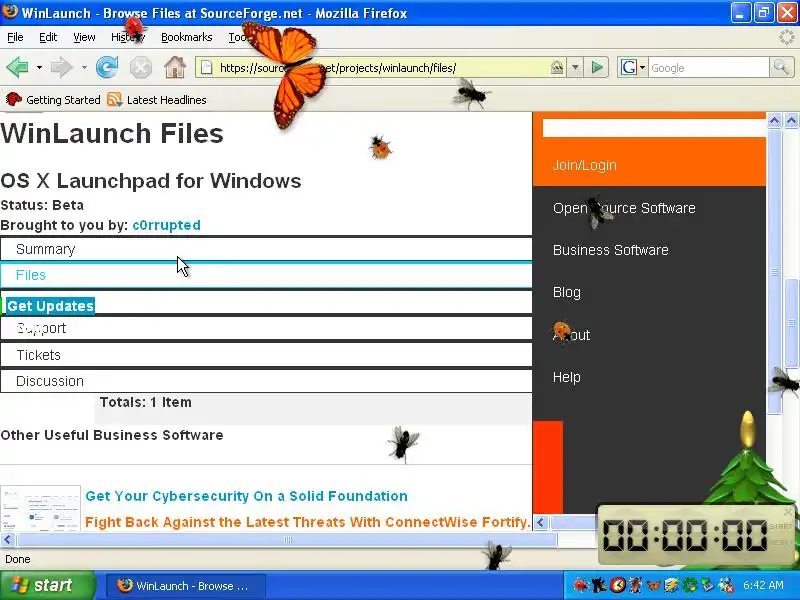Click the green wreath tray icon
This screenshot has height=600, width=800.
click(689, 585)
